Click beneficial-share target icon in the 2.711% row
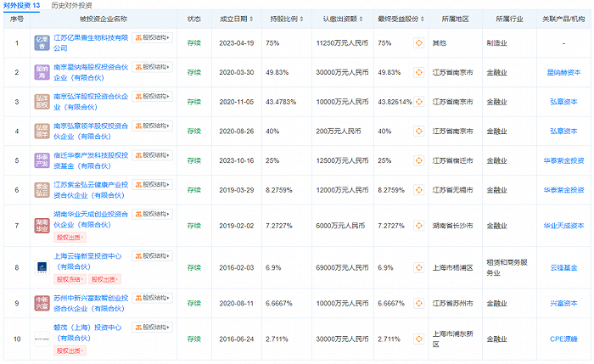The image size is (594, 364). pyautogui.click(x=419, y=339)
